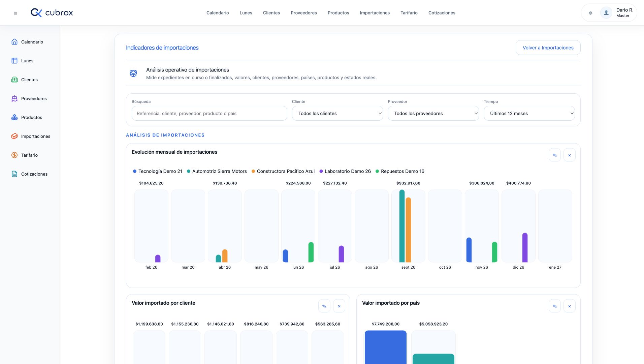Close the Evolución mensual de importaciones chart
This screenshot has width=644, height=364.
570,155
